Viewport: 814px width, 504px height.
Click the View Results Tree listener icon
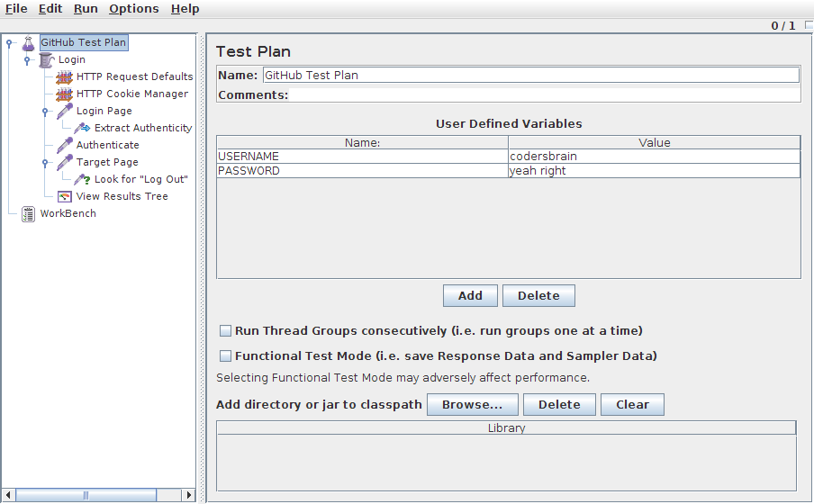[65, 196]
